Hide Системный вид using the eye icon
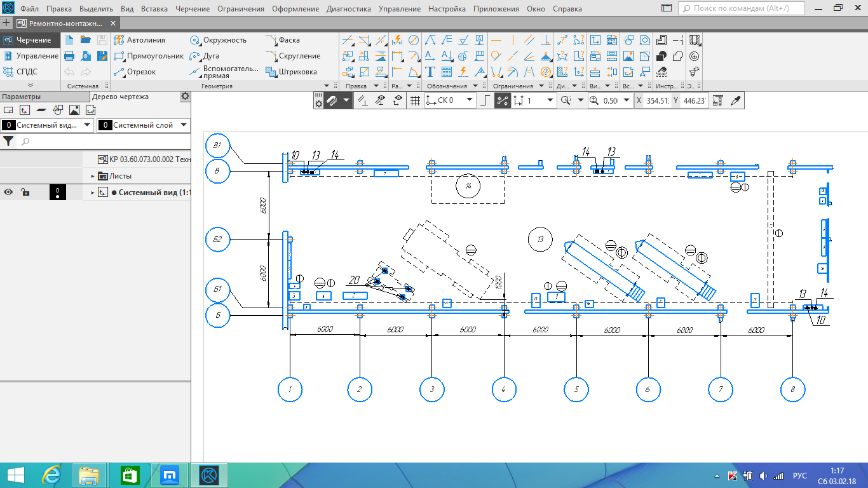This screenshot has height=488, width=868. [x=8, y=193]
